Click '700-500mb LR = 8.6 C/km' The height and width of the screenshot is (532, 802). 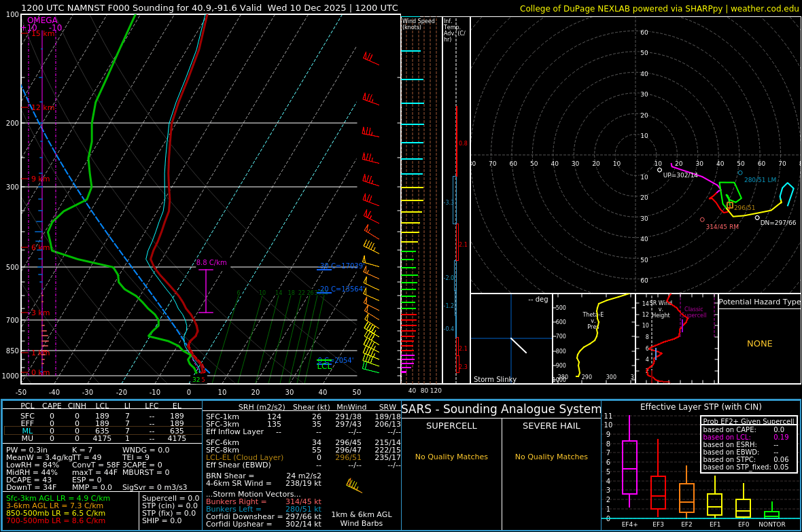(56, 520)
